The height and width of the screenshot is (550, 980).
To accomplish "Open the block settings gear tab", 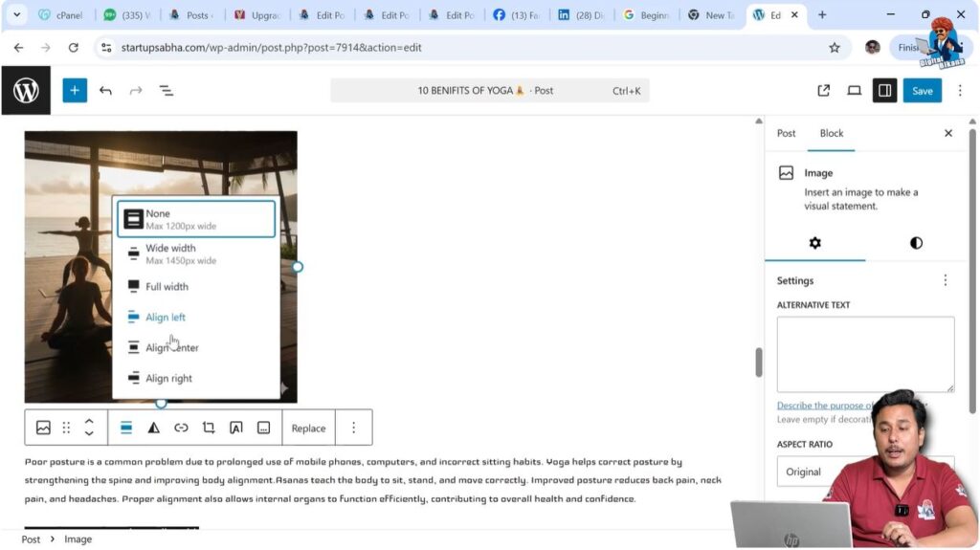I will [815, 243].
